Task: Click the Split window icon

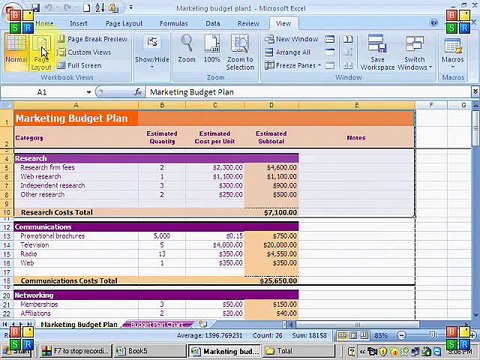Action: point(330,39)
